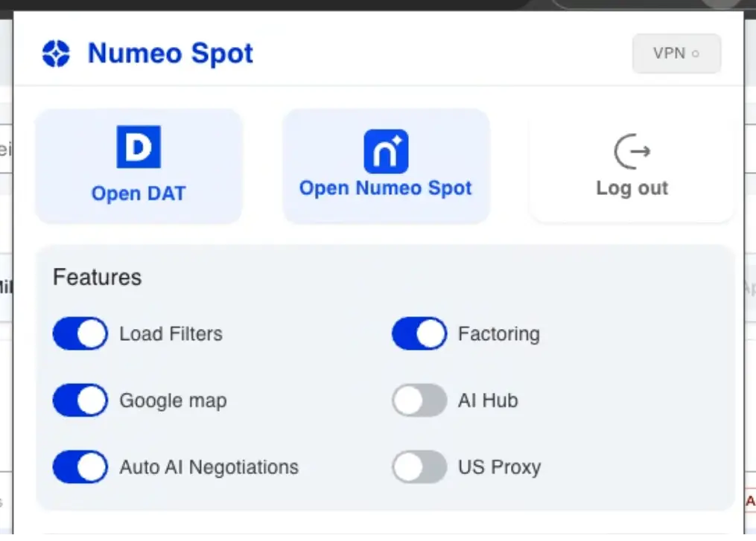Click the Log out text label
This screenshot has height=541, width=756.
[x=632, y=188]
